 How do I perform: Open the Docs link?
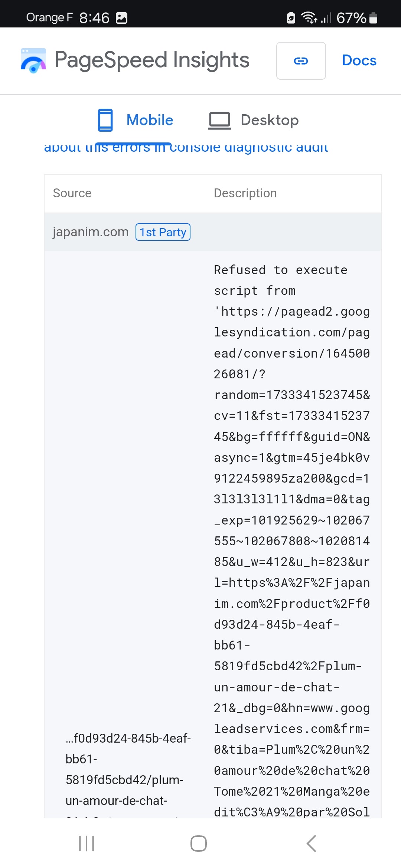point(359,60)
